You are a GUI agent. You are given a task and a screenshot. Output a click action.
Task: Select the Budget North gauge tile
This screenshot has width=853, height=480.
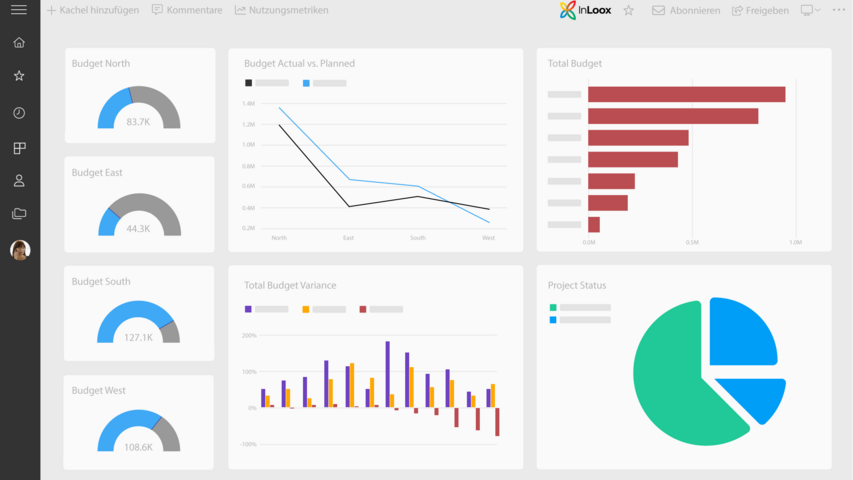[139, 96]
